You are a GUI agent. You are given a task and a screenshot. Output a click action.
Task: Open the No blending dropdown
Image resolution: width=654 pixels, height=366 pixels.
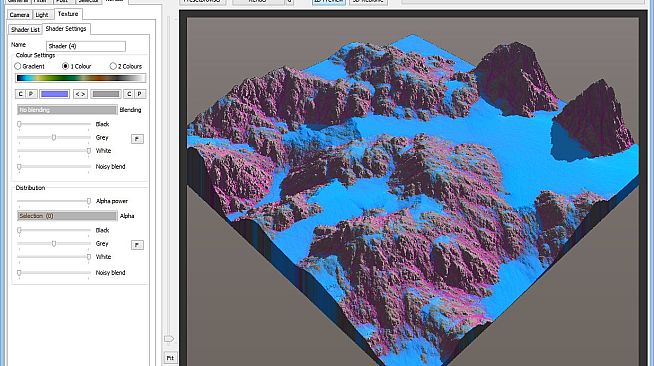click(67, 110)
